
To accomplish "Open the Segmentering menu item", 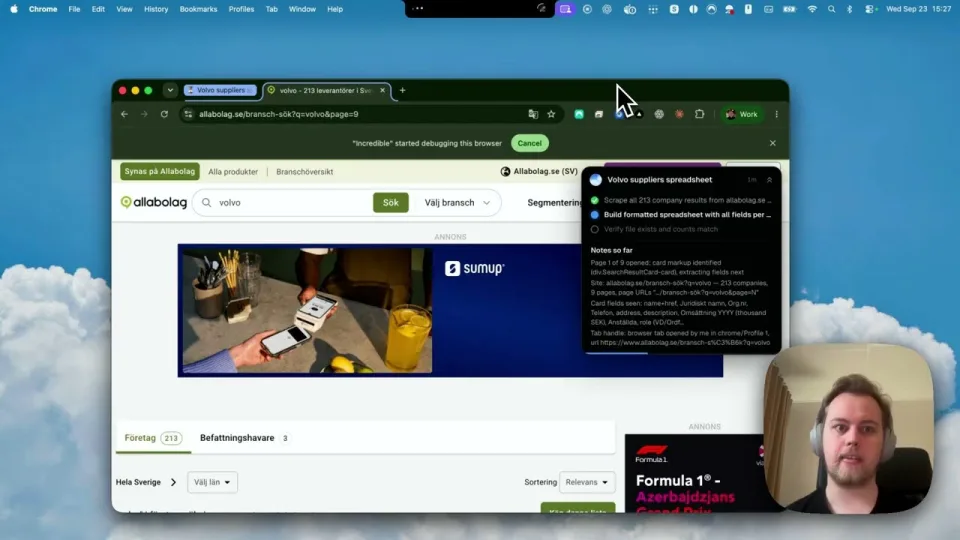I will click(554, 203).
